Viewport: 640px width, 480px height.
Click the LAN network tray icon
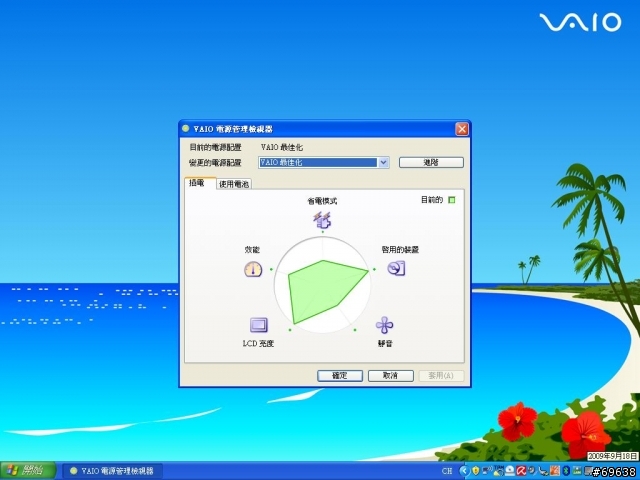click(x=577, y=471)
